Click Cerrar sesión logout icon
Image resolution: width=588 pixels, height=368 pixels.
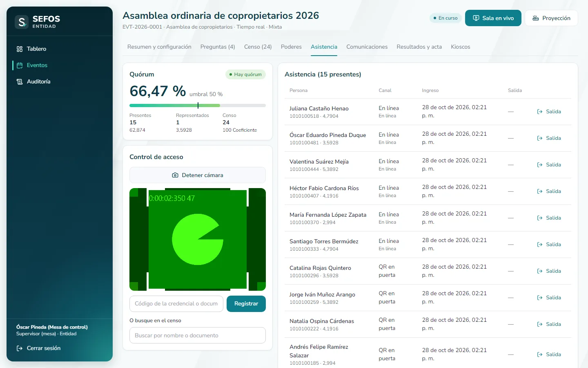[19, 348]
